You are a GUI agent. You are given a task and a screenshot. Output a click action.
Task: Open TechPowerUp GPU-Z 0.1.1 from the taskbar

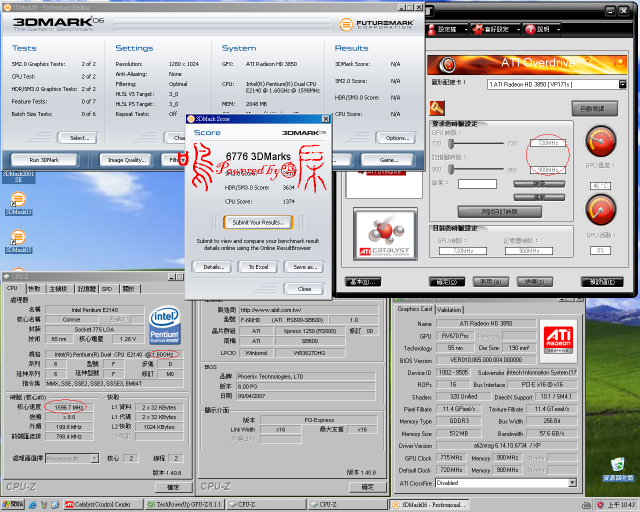pyautogui.click(x=184, y=505)
